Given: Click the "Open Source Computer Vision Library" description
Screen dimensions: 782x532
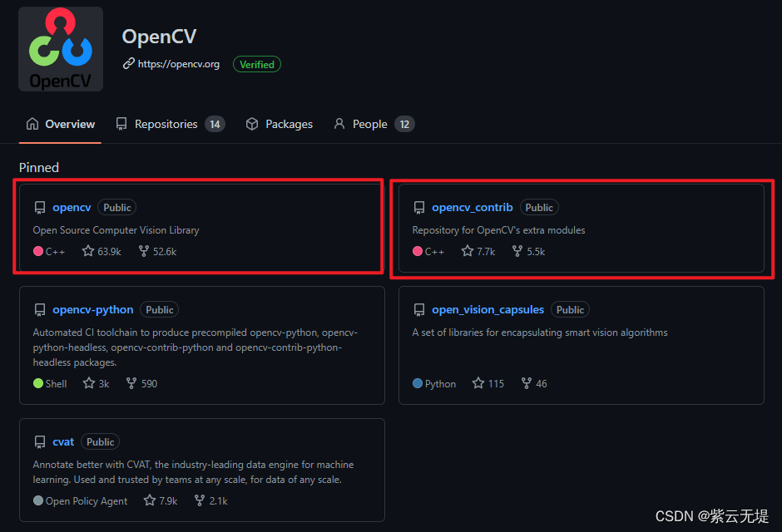Looking at the screenshot, I should point(116,230).
